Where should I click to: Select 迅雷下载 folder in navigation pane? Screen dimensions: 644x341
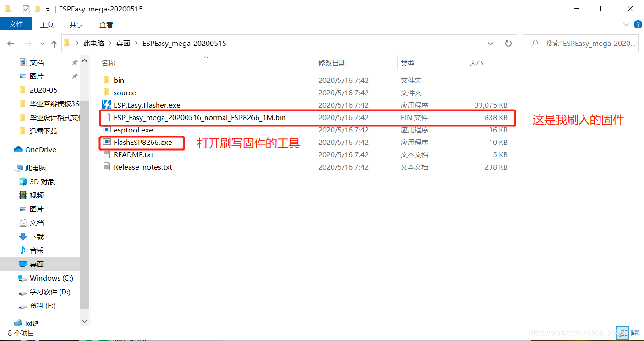44,131
